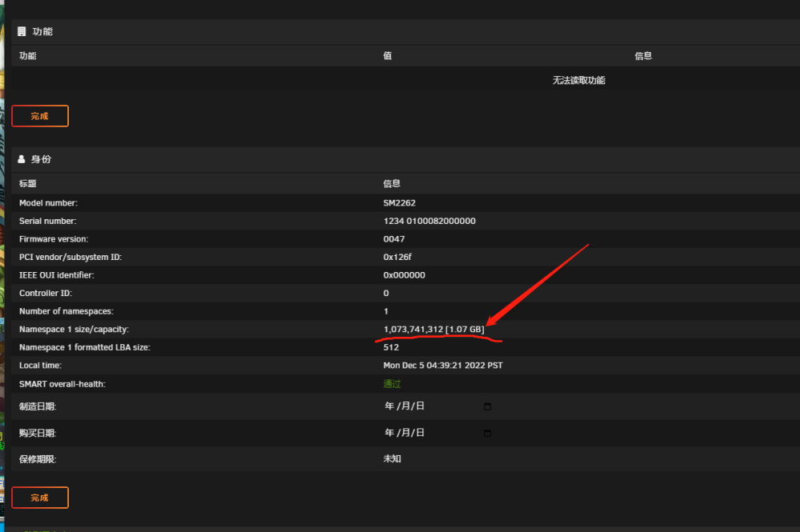
Task: Select firmware version value 0047
Action: 394,238
